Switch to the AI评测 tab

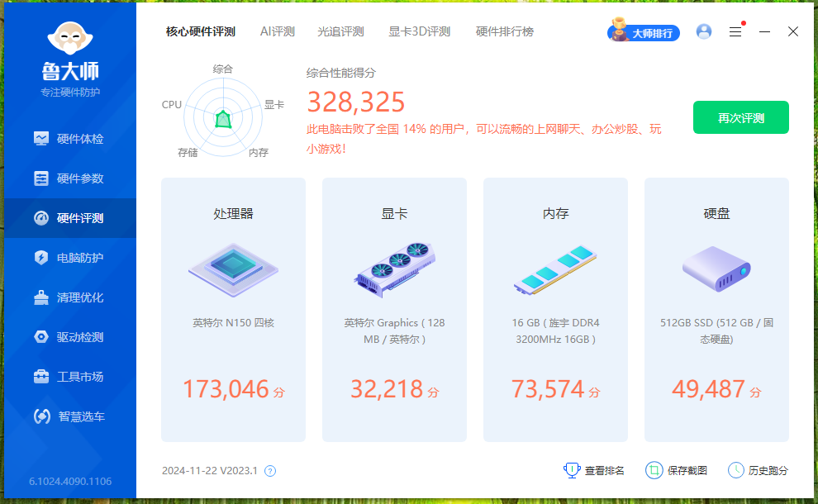tap(277, 32)
